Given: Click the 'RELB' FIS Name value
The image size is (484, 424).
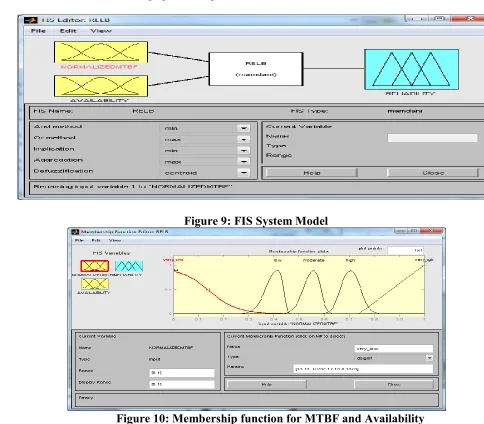Looking at the screenshot, I should (143, 111).
